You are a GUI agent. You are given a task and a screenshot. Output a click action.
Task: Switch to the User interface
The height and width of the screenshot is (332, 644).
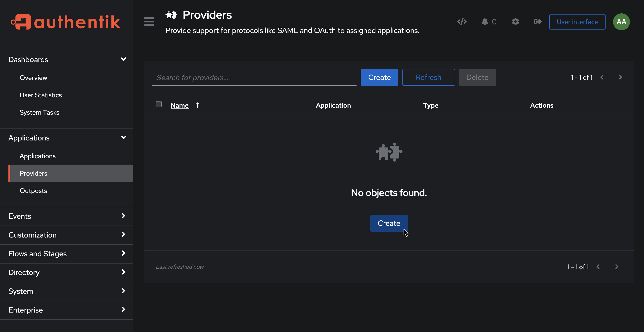[577, 22]
